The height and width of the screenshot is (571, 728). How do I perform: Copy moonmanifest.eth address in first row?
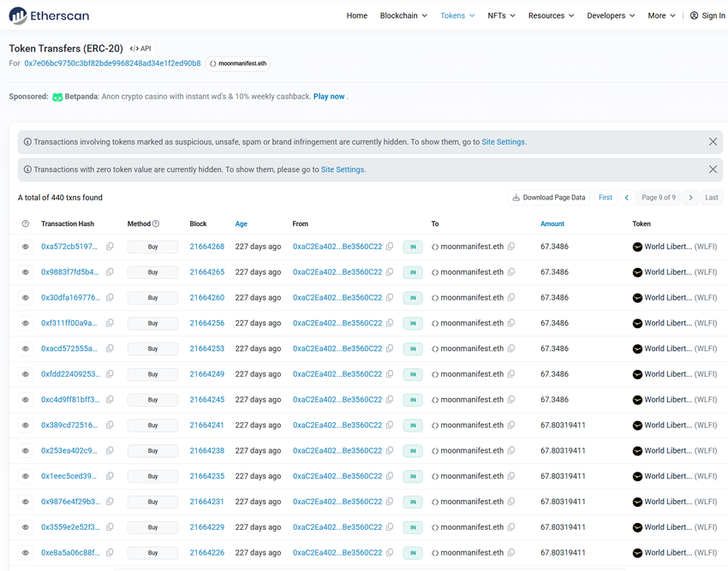[511, 247]
